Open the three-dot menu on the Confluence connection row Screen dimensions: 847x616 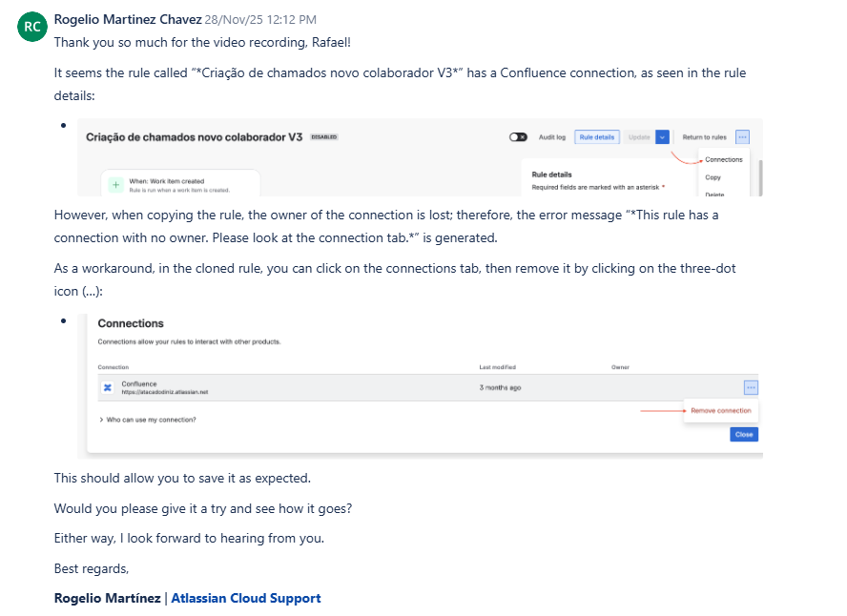click(x=751, y=387)
